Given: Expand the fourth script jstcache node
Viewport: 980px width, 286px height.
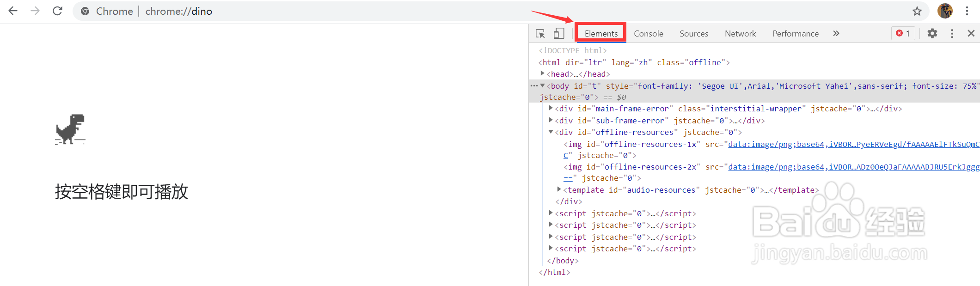Looking at the screenshot, I should coord(551,248).
